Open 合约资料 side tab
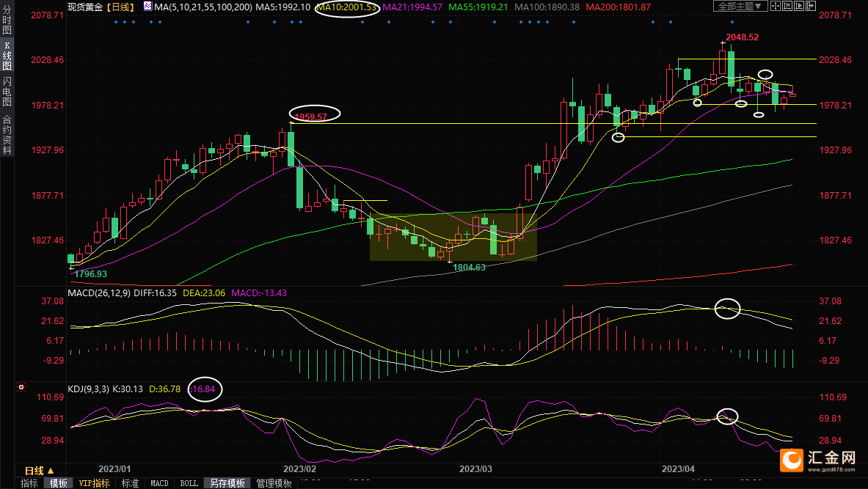The height and width of the screenshot is (489, 868). [x=7, y=134]
